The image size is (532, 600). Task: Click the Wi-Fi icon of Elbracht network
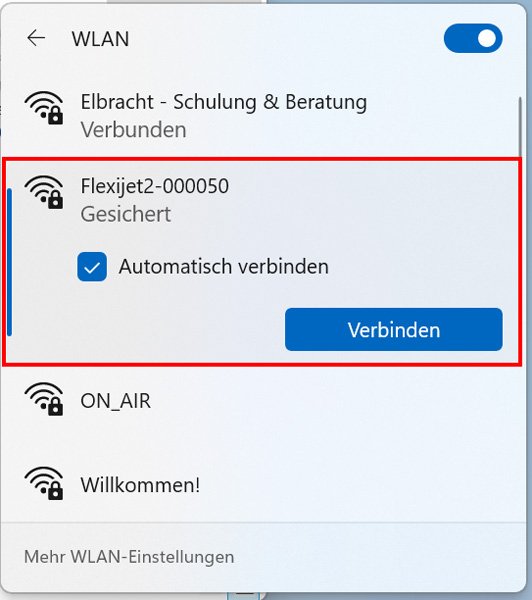coord(44,108)
